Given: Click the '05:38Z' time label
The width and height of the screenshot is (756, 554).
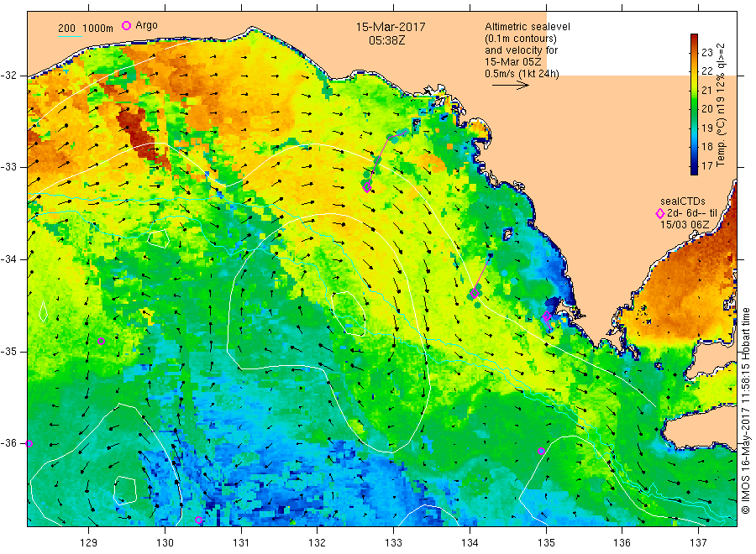Looking at the screenshot, I should [x=387, y=40].
